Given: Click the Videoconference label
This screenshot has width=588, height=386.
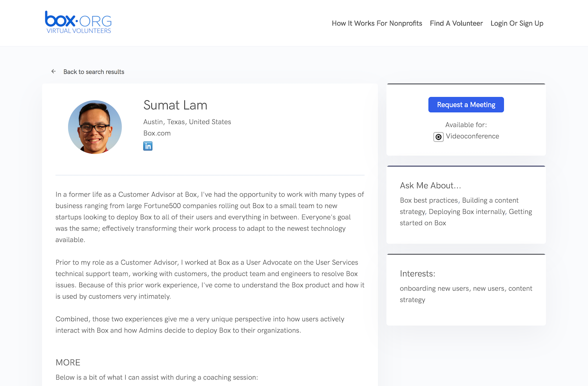Looking at the screenshot, I should point(473,136).
